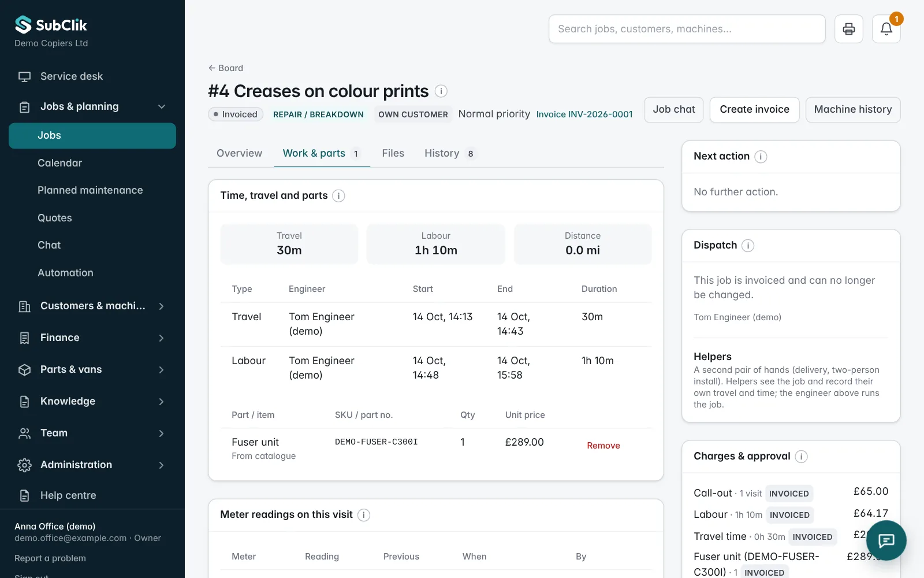Expand the Parts & vans chevron

(x=162, y=370)
